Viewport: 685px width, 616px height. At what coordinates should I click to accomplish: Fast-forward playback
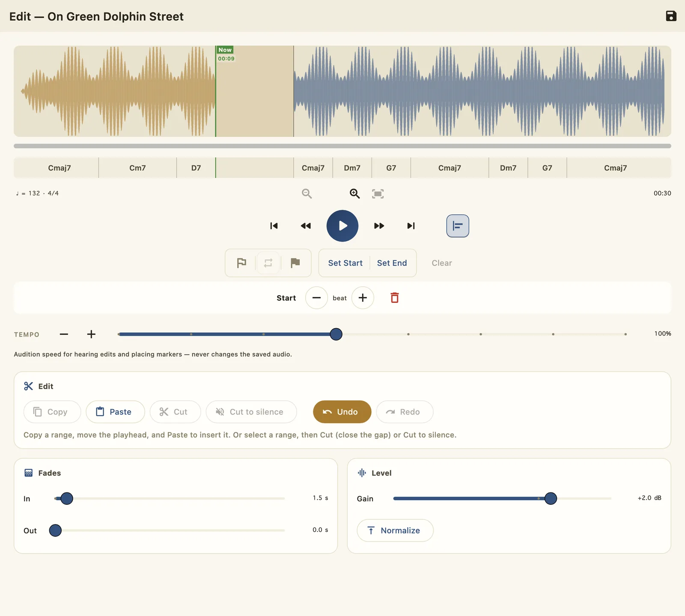point(379,226)
